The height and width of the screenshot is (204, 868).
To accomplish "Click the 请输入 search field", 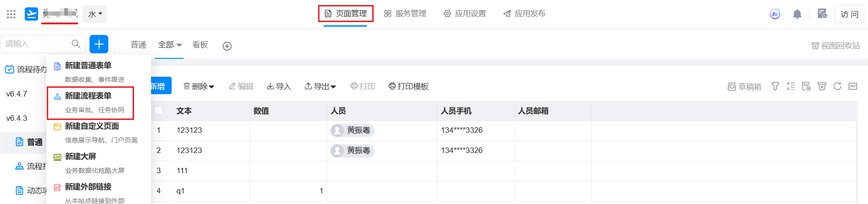I will (x=37, y=44).
